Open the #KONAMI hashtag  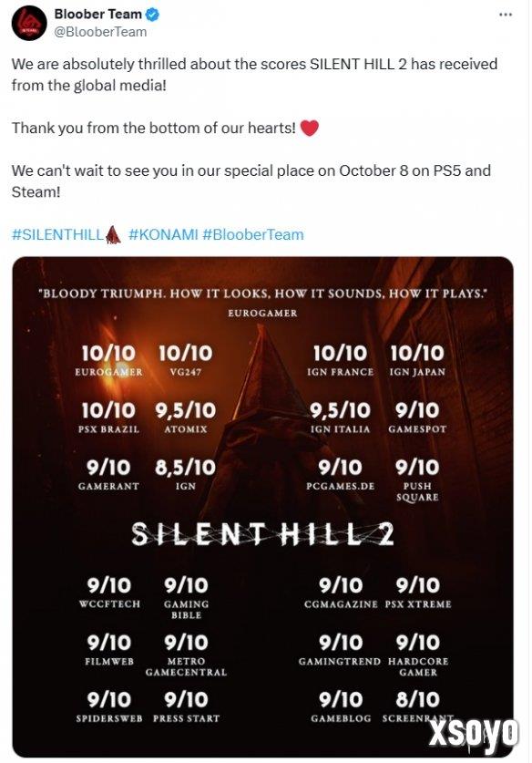coord(163,234)
